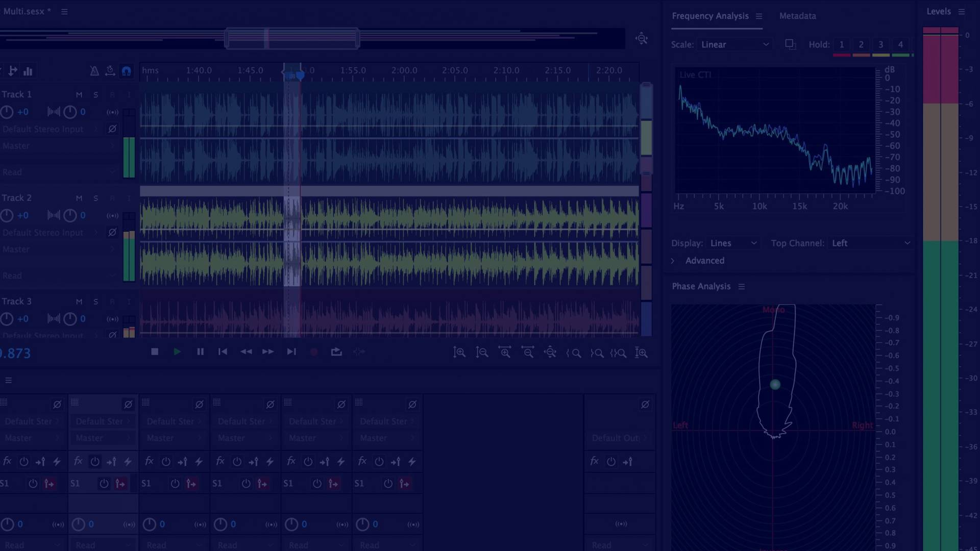980x551 pixels.
Task: Click the scan selection icon next to Scale
Action: click(790, 45)
